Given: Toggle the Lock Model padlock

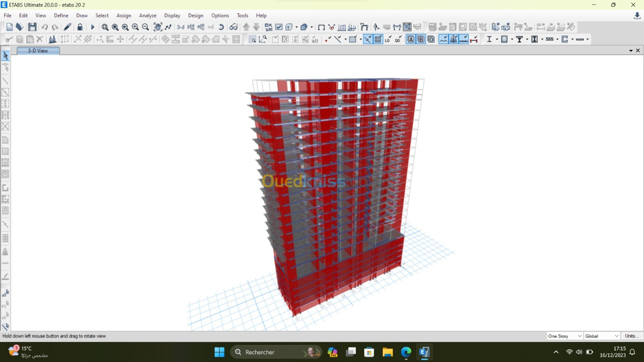Looking at the screenshot, I should point(80,27).
